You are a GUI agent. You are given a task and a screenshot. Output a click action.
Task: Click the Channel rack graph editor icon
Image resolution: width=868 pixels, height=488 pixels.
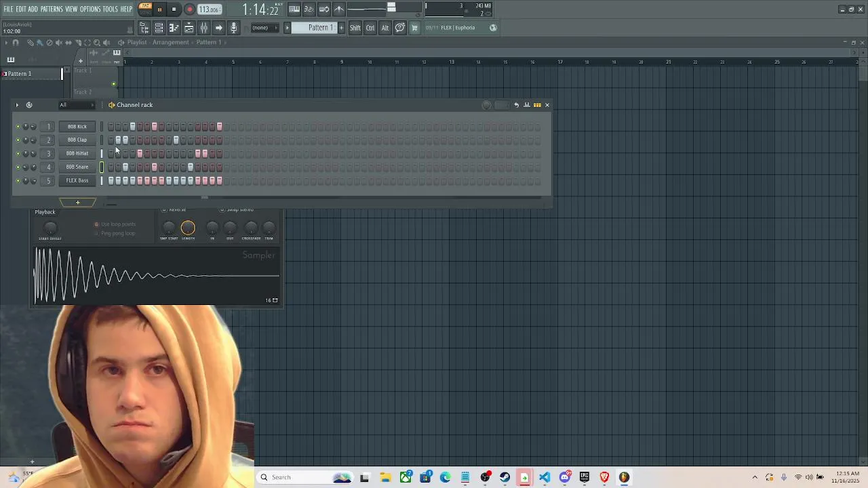coord(527,105)
